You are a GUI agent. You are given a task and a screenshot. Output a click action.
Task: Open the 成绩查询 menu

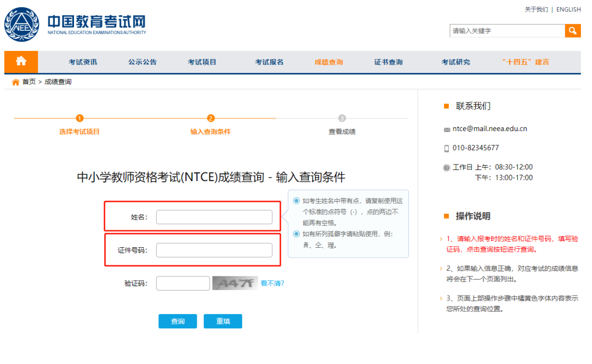coord(329,62)
